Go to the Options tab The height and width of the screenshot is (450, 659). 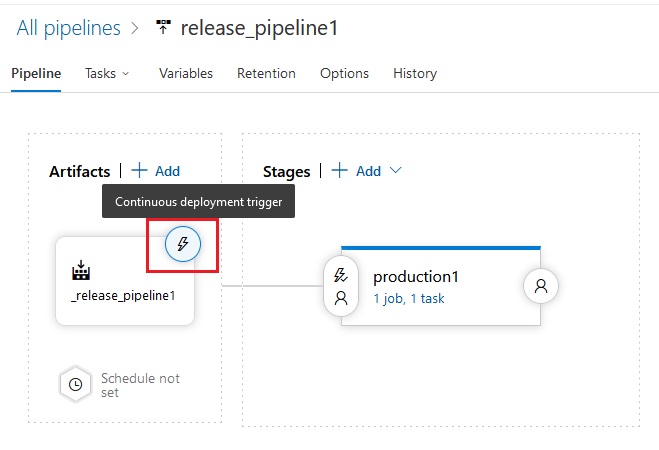pyautogui.click(x=344, y=74)
